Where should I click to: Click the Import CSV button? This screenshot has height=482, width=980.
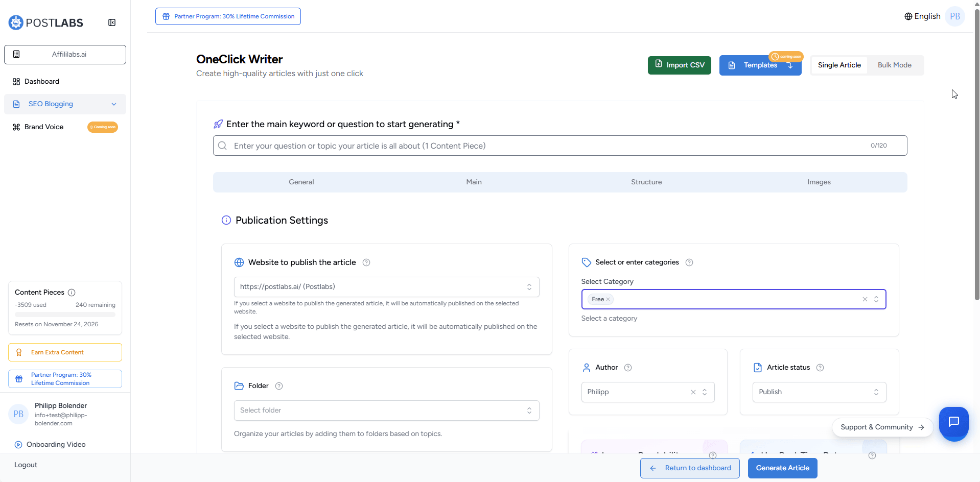click(x=679, y=65)
